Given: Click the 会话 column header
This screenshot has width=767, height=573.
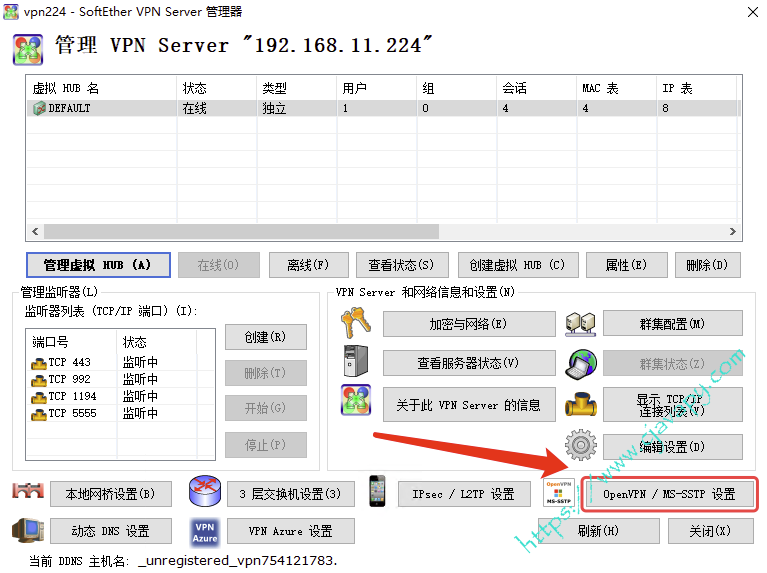Looking at the screenshot, I should click(x=537, y=88).
